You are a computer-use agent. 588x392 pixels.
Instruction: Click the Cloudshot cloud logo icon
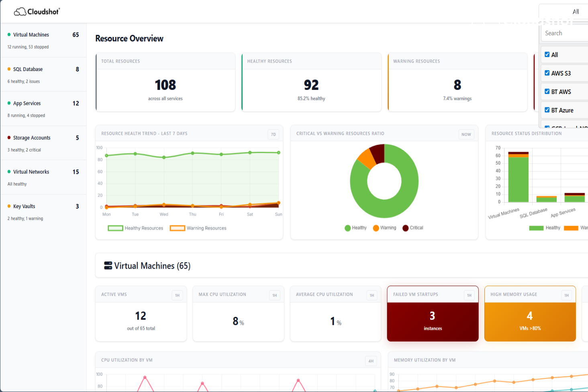[x=19, y=11]
